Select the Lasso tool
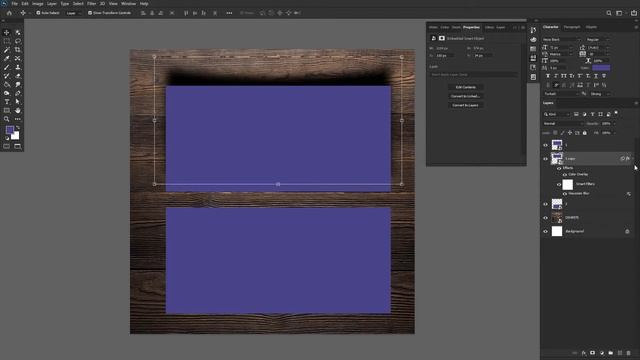Viewport: 640px width, 360px height. tap(18, 41)
